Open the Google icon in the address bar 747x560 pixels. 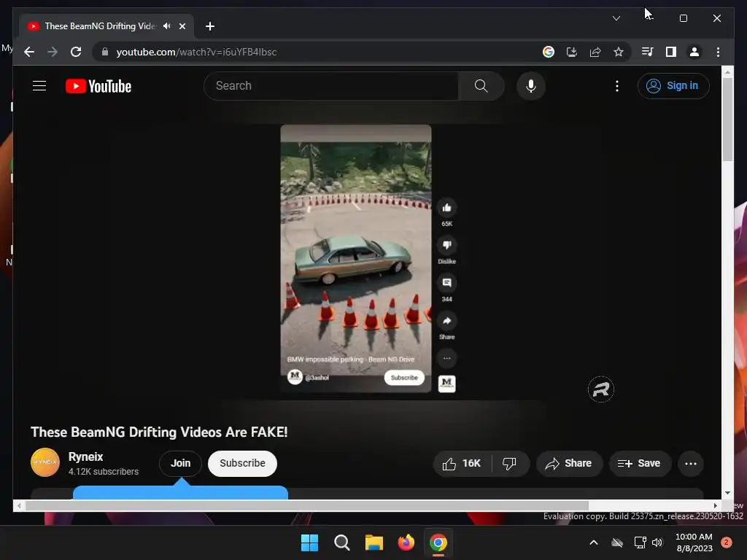coord(549,52)
